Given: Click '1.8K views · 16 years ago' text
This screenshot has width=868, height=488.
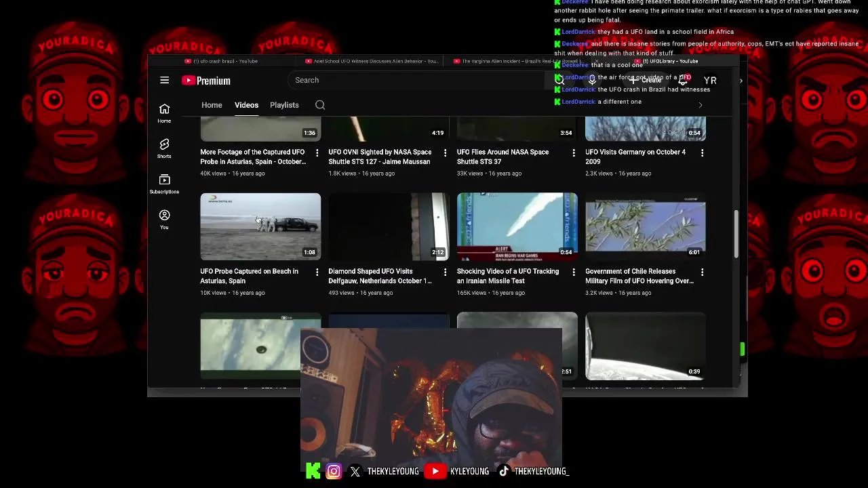Looking at the screenshot, I should 361,174.
